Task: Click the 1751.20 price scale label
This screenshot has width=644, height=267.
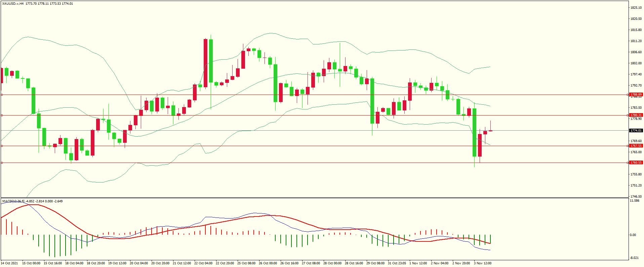Action: click(x=636, y=186)
